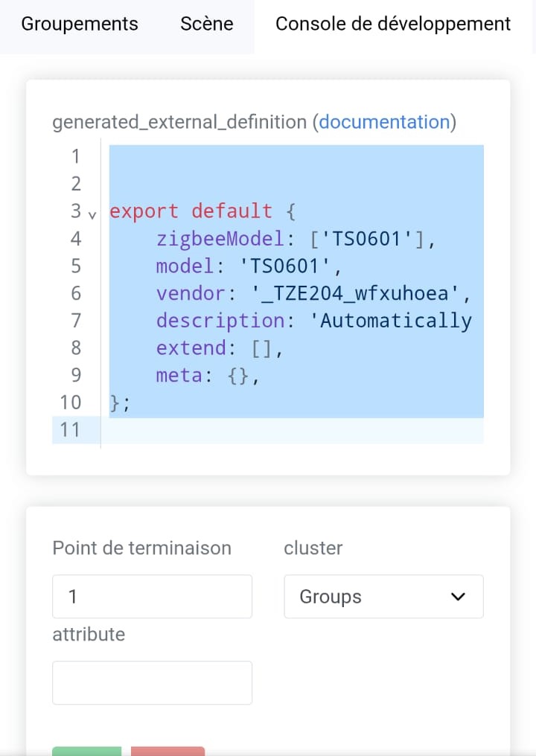Collapse code fold arrow at line 3
Image resolution: width=536 pixels, height=756 pixels.
pyautogui.click(x=92, y=215)
